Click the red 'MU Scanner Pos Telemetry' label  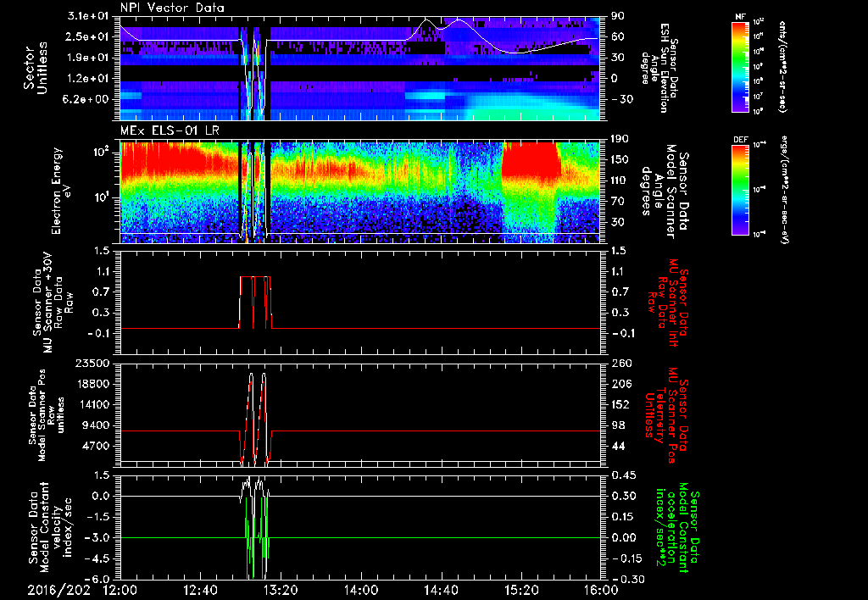[666, 416]
